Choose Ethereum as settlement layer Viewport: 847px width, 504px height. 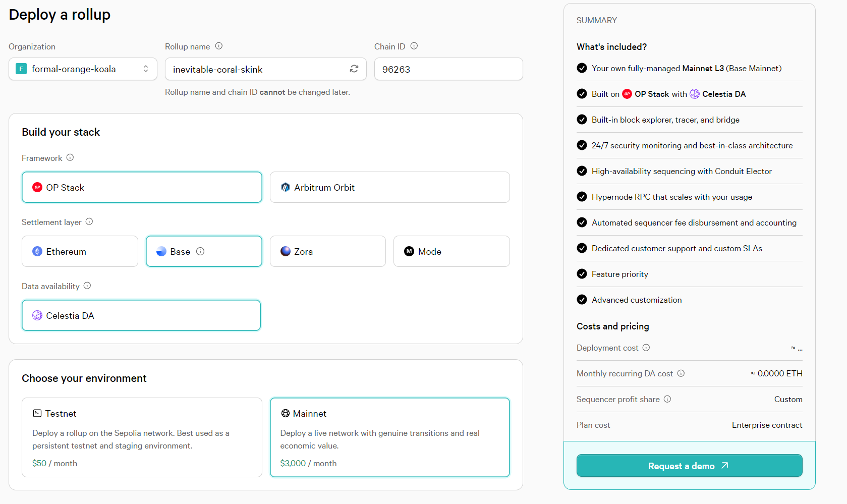tap(80, 251)
